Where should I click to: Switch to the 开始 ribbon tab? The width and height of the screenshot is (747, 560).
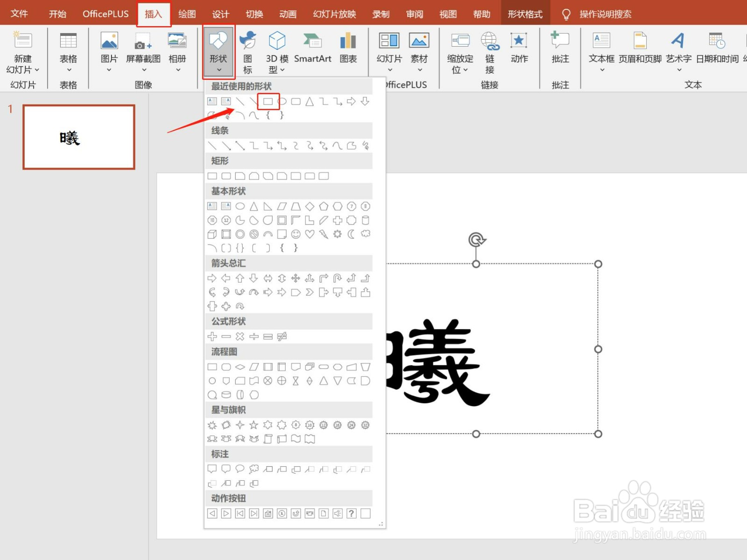(x=57, y=14)
